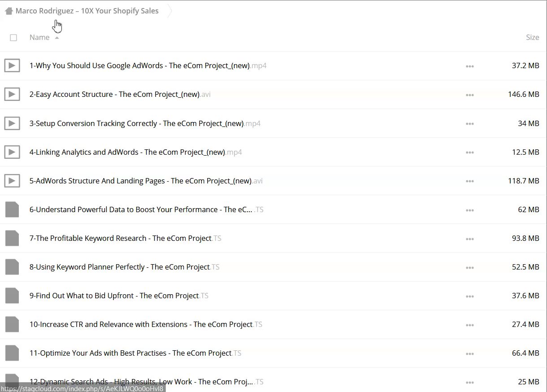The height and width of the screenshot is (392, 547).
Task: Click the 12.5 MB size value
Action: pos(525,152)
